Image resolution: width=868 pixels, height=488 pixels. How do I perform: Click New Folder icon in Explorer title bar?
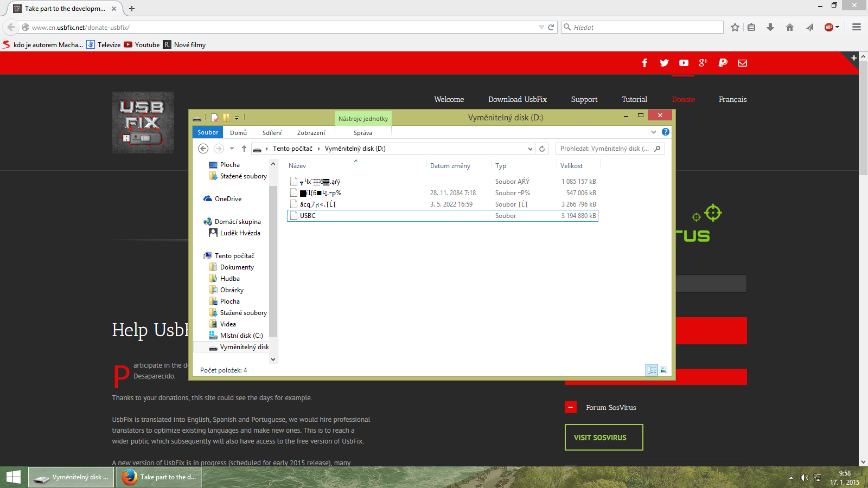(226, 117)
